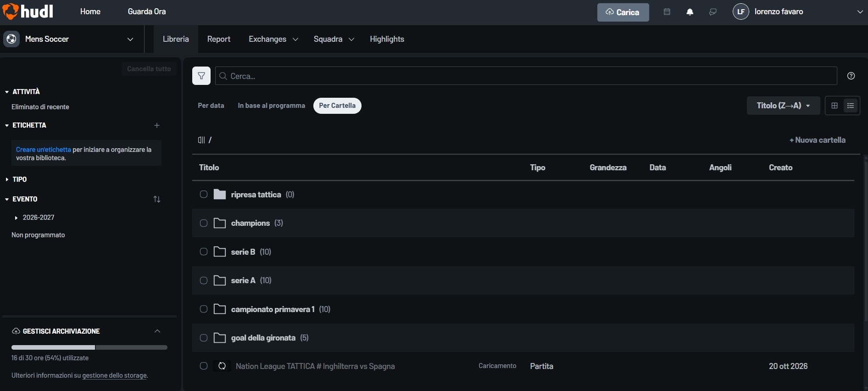868x391 pixels.
Task: Expand the Exchanges menu
Action: [273, 39]
